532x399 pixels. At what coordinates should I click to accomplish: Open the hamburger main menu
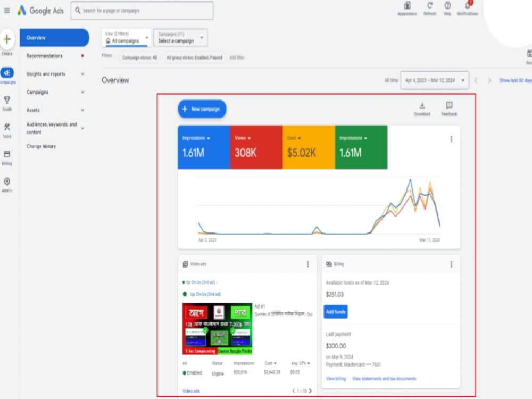[x=7, y=11]
